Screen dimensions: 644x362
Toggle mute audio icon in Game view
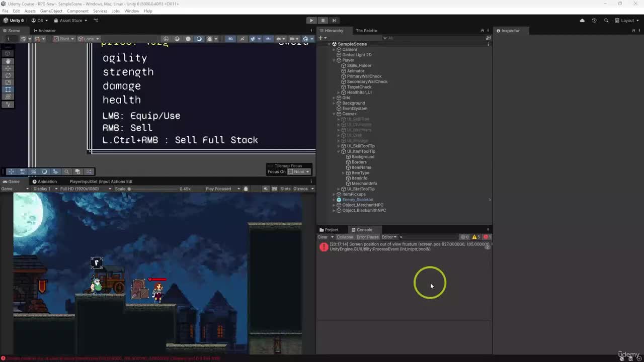[x=266, y=189]
